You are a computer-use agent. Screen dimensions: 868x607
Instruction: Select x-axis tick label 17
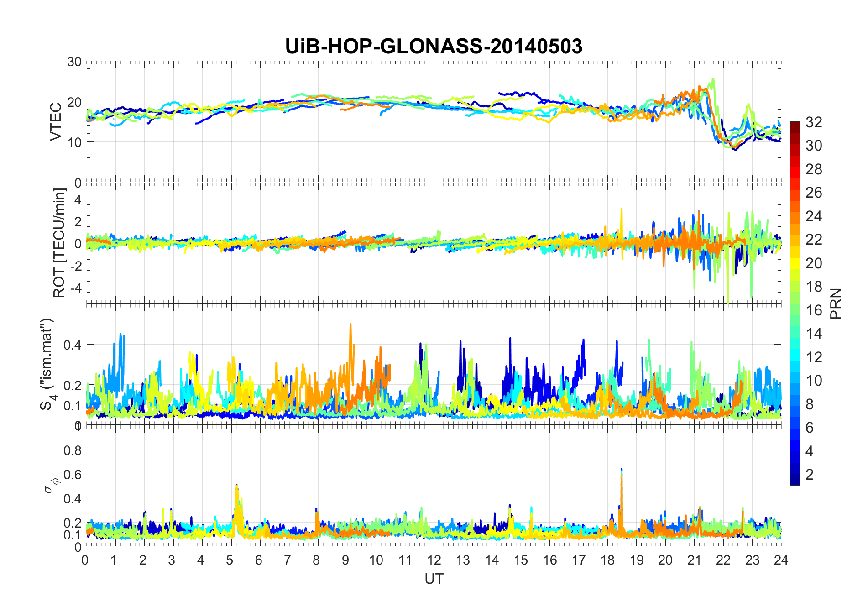(x=578, y=560)
